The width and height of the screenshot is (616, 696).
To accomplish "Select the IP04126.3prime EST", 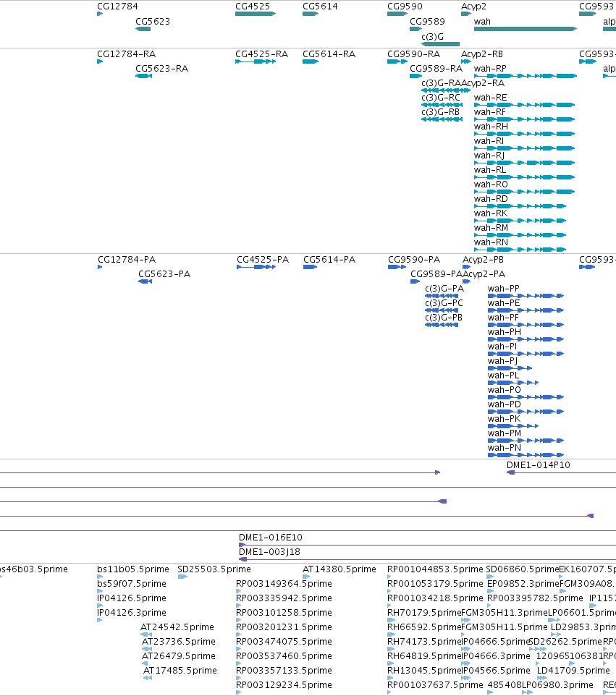I will [99, 620].
